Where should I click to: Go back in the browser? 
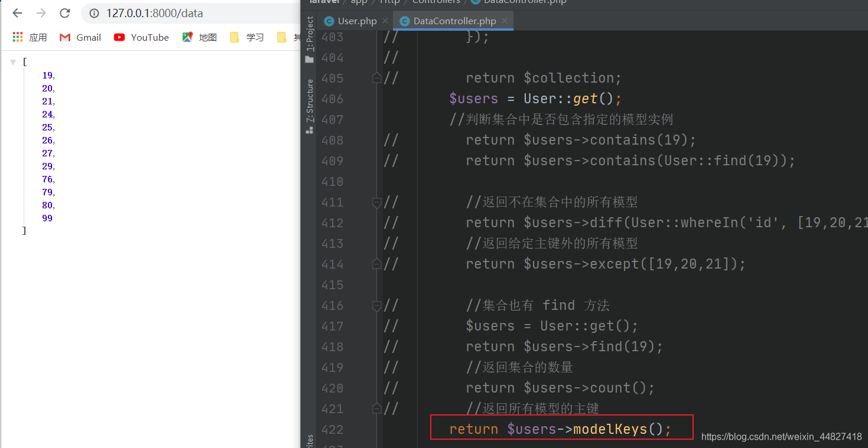[x=17, y=13]
